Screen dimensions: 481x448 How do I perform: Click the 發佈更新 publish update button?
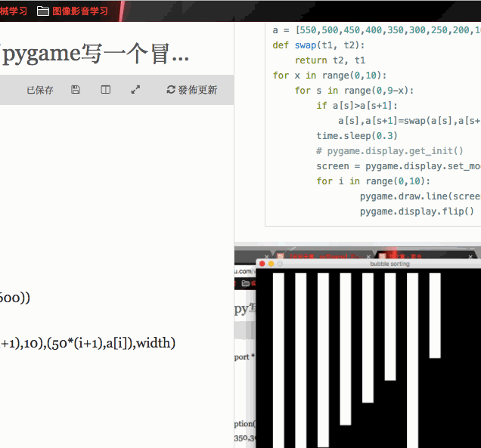click(192, 90)
